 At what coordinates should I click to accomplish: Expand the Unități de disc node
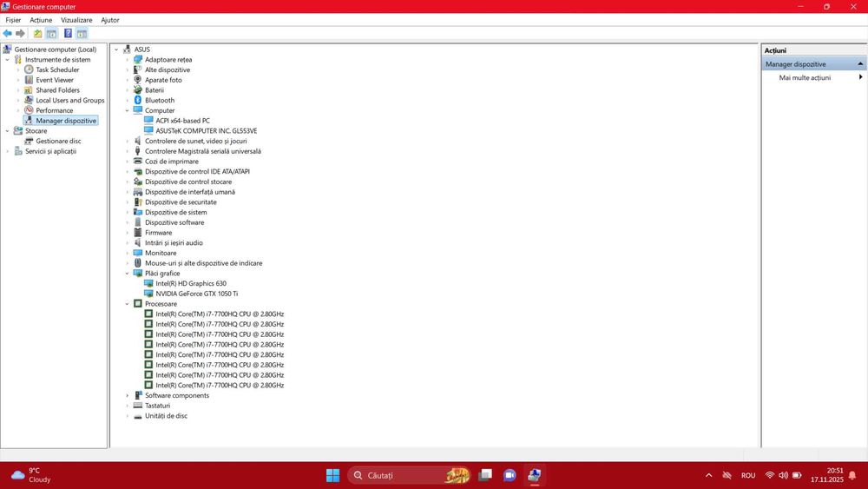(128, 416)
